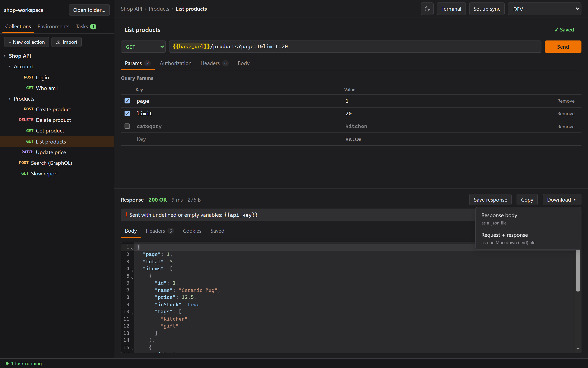The image size is (588, 368).
Task: Uncheck the limit query parameter
Action: [x=127, y=113]
